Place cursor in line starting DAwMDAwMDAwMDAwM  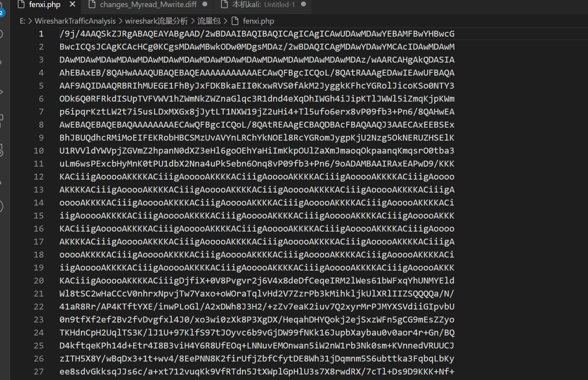pyautogui.click(x=257, y=60)
